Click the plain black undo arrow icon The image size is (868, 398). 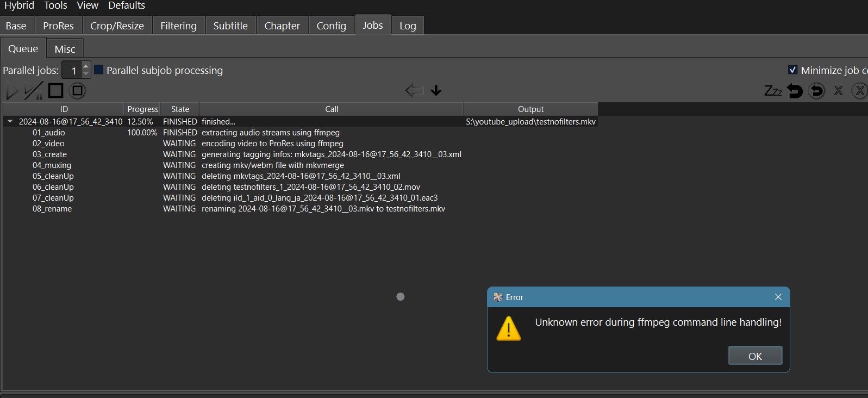pos(795,91)
